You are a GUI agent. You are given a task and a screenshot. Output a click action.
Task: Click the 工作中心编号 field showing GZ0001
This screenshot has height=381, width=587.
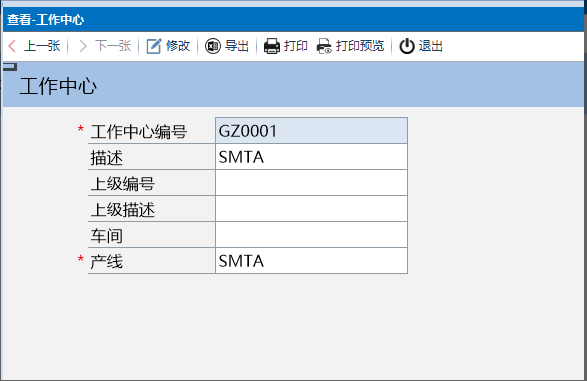pos(311,131)
